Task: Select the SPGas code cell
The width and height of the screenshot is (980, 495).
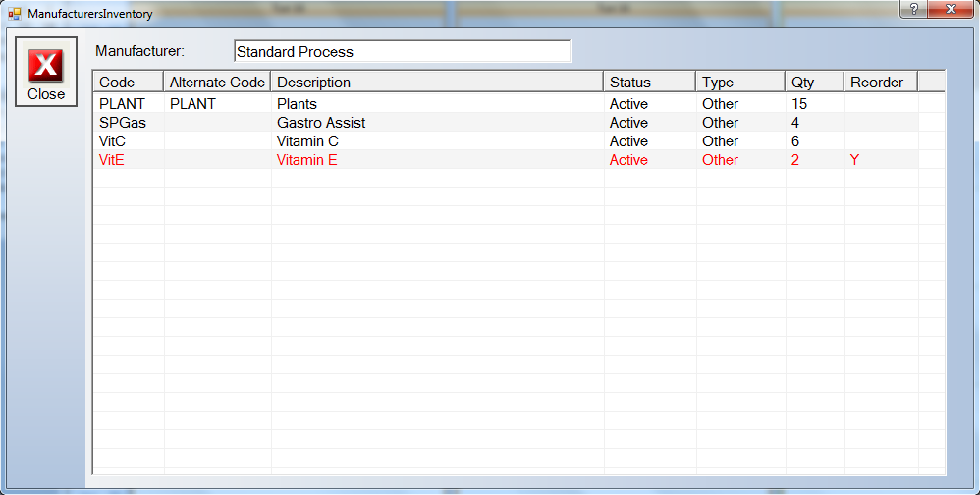Action: point(123,123)
